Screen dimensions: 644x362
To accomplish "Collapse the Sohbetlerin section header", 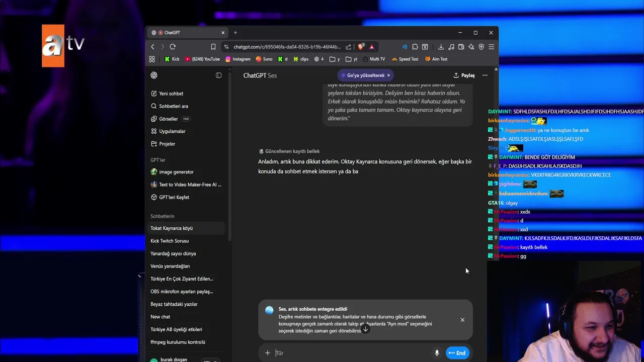I will [162, 216].
